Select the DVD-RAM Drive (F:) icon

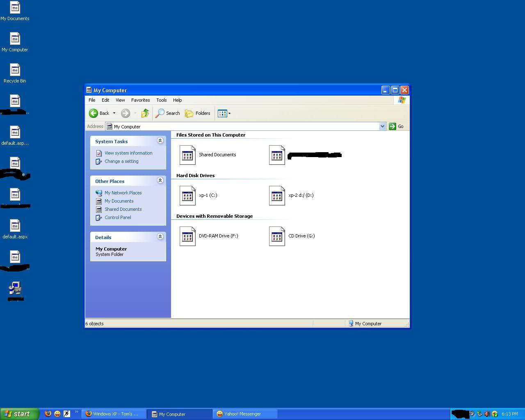tap(187, 236)
